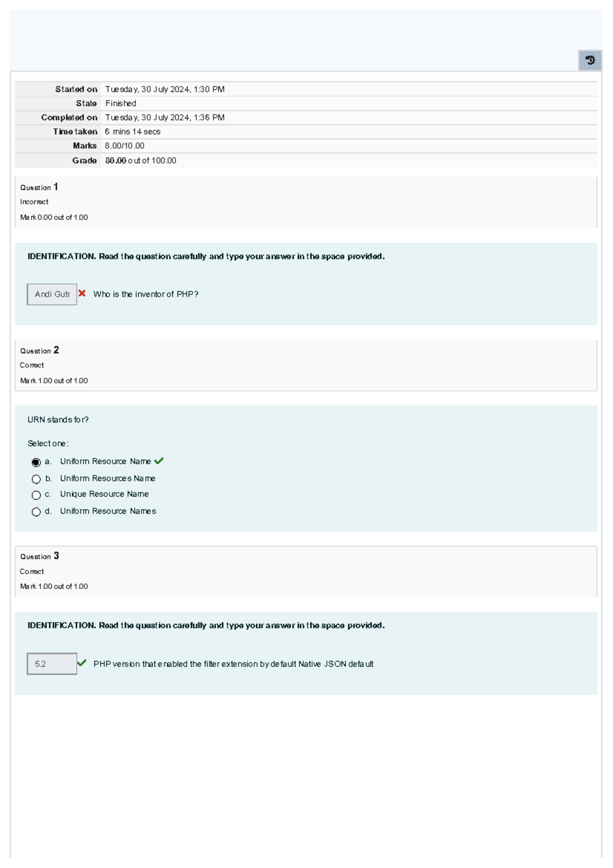This screenshot has height=868, width=613.
Task: Click the Question 3 header
Action: pyautogui.click(x=39, y=556)
